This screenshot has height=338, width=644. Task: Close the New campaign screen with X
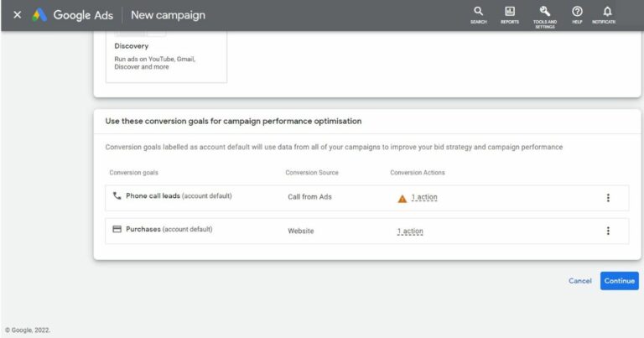coord(18,15)
